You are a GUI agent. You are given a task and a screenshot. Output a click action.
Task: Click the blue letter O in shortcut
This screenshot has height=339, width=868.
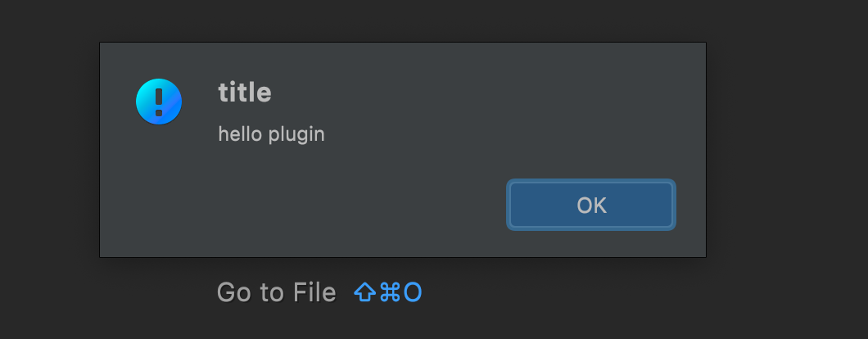click(413, 292)
